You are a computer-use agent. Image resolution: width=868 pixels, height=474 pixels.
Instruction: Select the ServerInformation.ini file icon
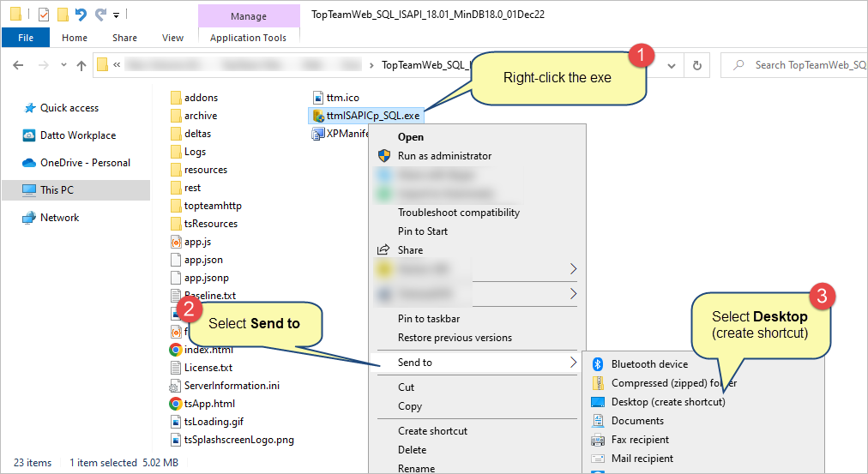pyautogui.click(x=176, y=386)
